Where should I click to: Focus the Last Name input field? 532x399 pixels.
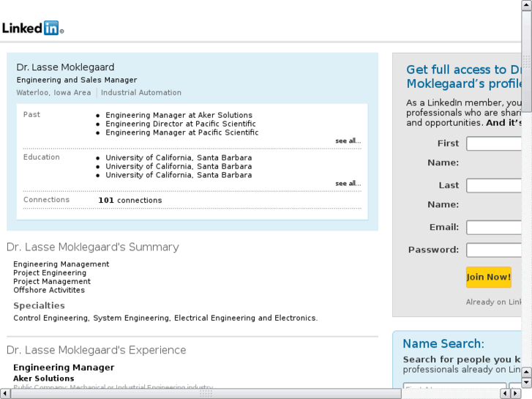tap(494, 185)
